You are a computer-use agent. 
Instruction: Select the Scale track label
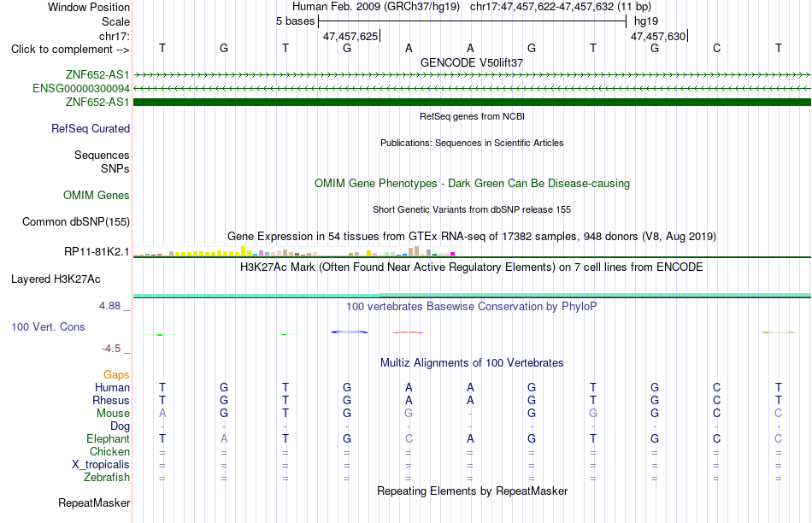click(115, 21)
